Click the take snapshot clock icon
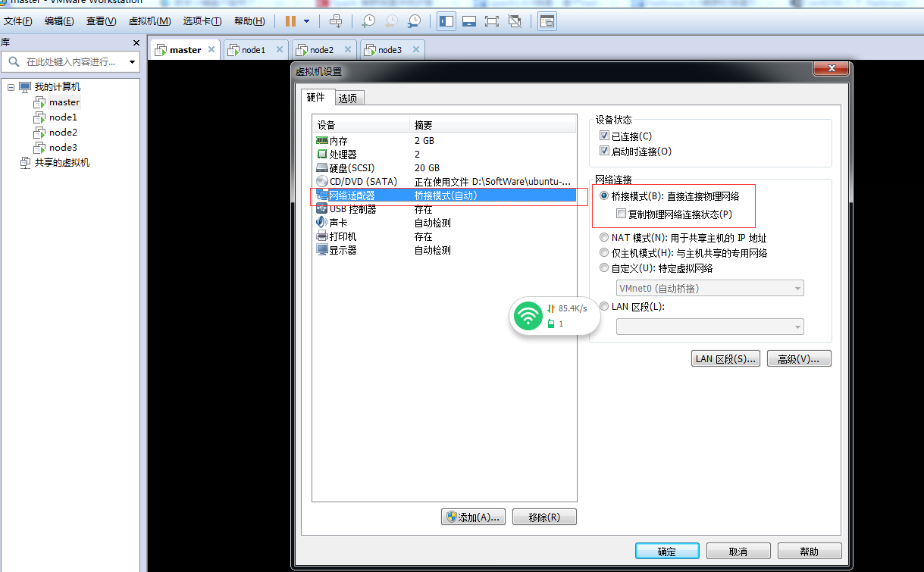The image size is (924, 572). [x=368, y=21]
